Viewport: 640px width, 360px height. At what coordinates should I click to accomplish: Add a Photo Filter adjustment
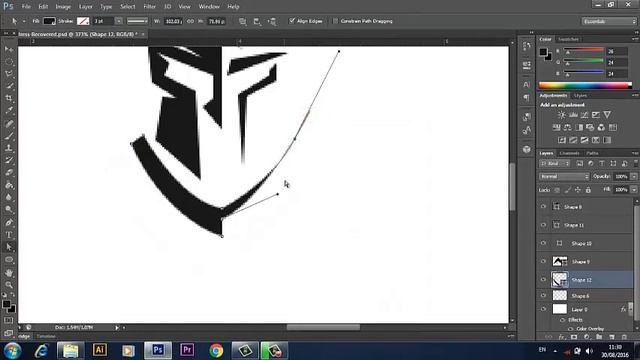(x=590, y=127)
